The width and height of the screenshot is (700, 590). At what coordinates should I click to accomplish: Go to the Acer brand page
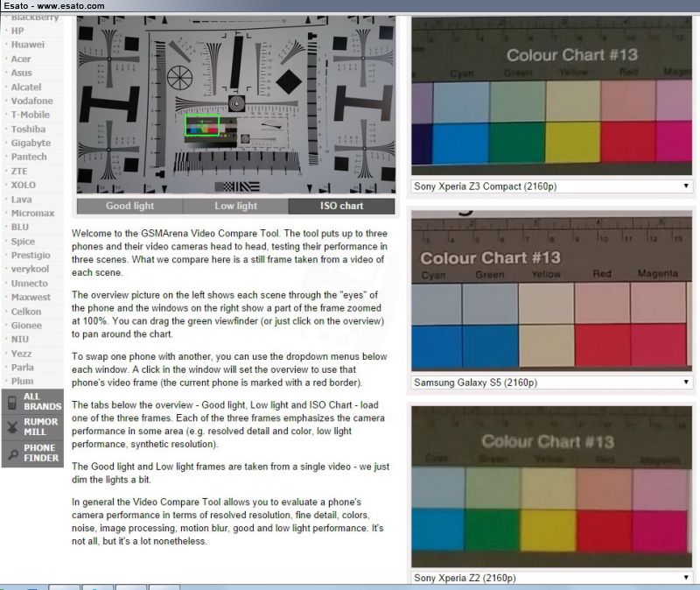21,59
